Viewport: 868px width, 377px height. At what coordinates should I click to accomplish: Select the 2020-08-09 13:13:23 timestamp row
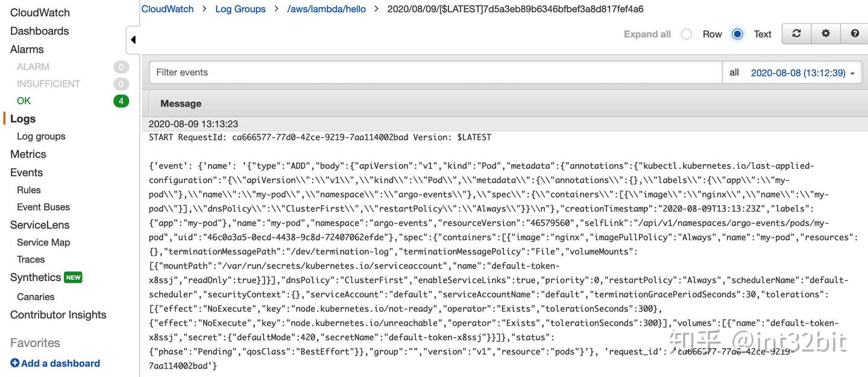coord(505,124)
